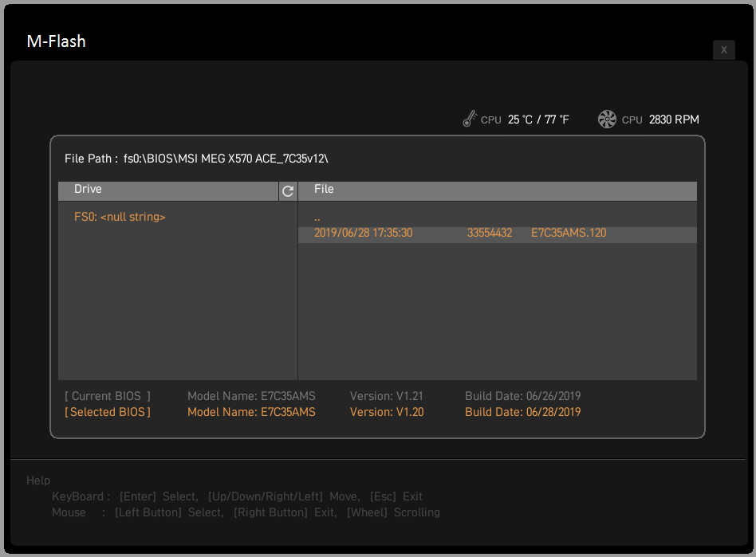Click the CPU 25 °C / 77 °F reading
This screenshot has height=557, width=756.
click(x=525, y=120)
